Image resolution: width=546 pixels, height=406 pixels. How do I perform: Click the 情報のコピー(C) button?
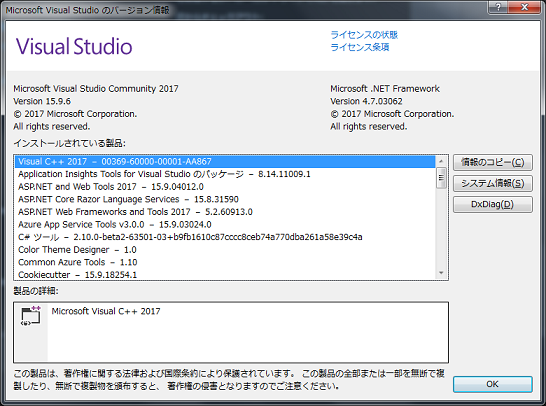click(x=492, y=162)
